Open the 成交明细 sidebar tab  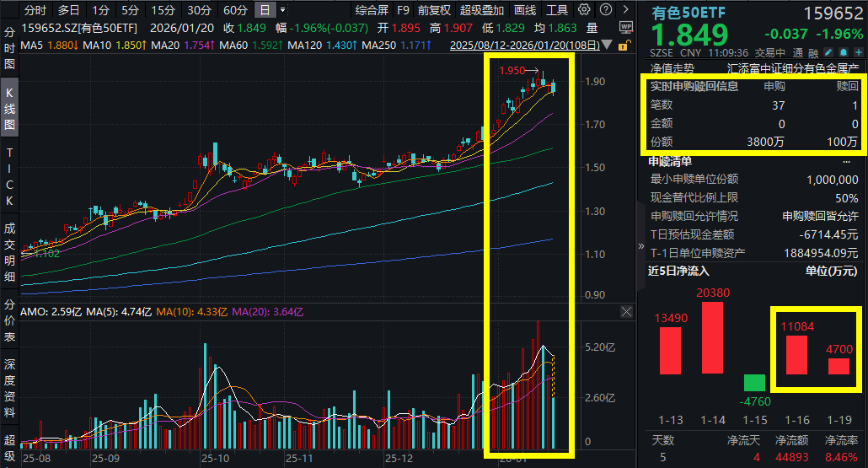pos(9,254)
